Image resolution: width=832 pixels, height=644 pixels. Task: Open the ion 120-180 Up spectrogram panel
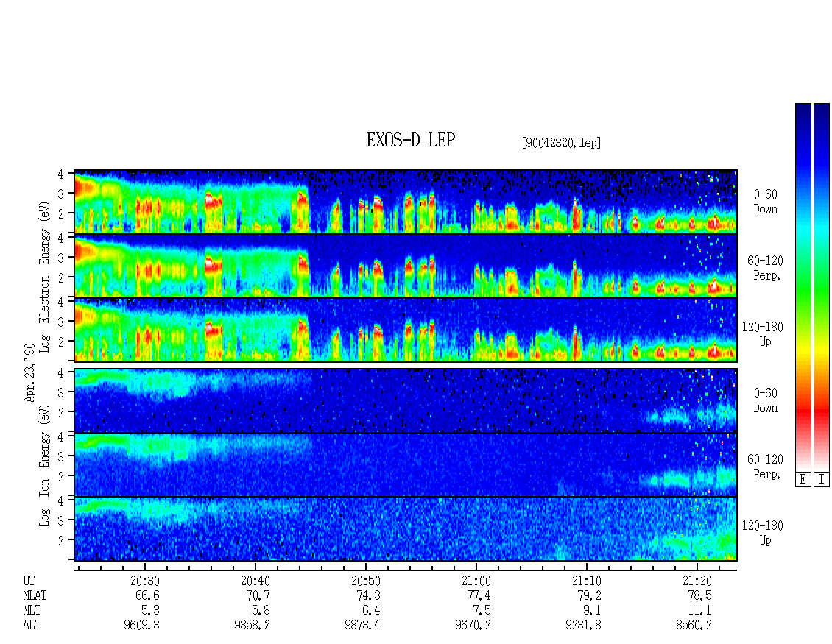(406, 529)
